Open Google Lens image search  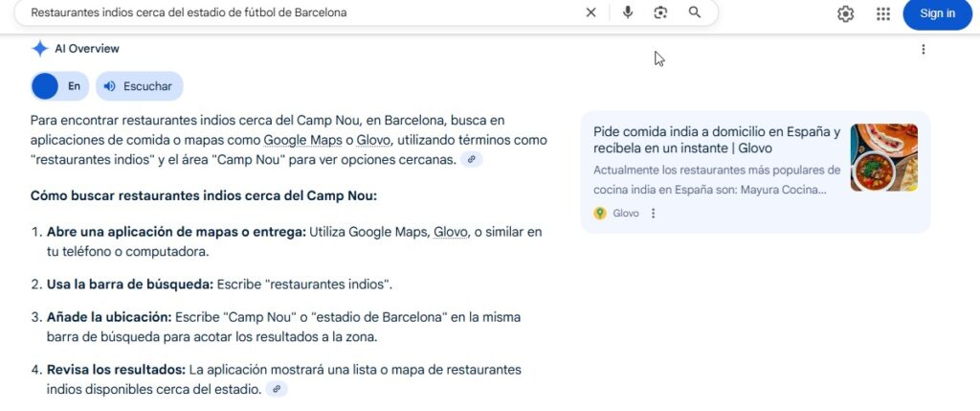point(660,12)
